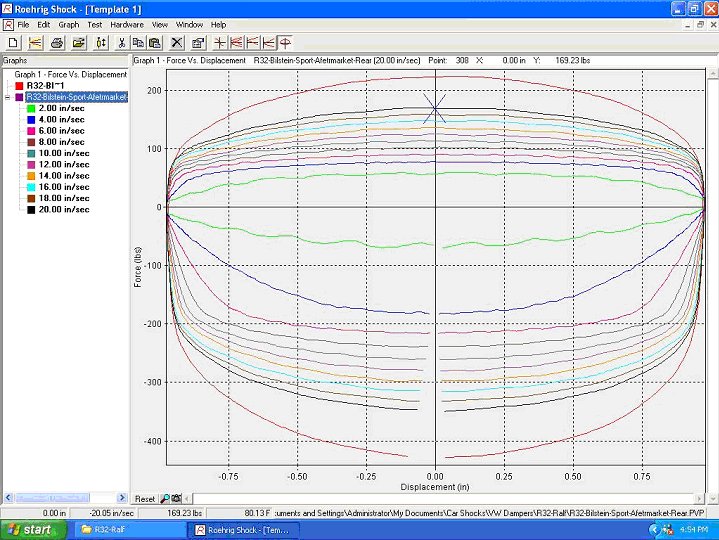Click the camera snapshot icon below graph
Image resolution: width=719 pixels, height=540 pixels.
click(x=176, y=498)
